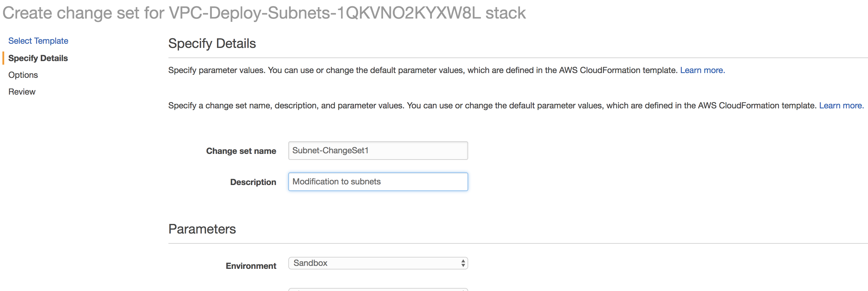The image size is (868, 291).
Task: Click the orange active-step marker in sidebar
Action: (x=3, y=58)
